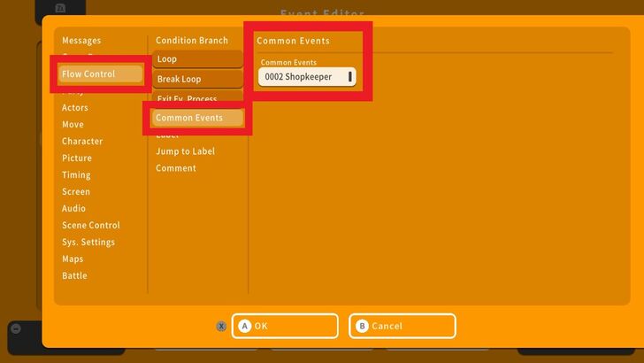Open the Sys. Settings category
This screenshot has width=644, height=363.
tap(88, 243)
